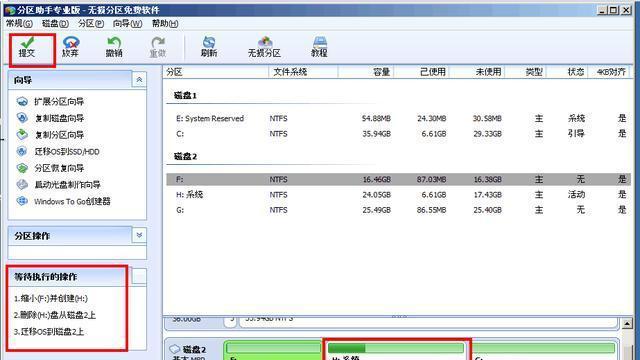Click the 磁盘2 disk icon in map
The height and width of the screenshot is (360, 640).
tap(175, 349)
